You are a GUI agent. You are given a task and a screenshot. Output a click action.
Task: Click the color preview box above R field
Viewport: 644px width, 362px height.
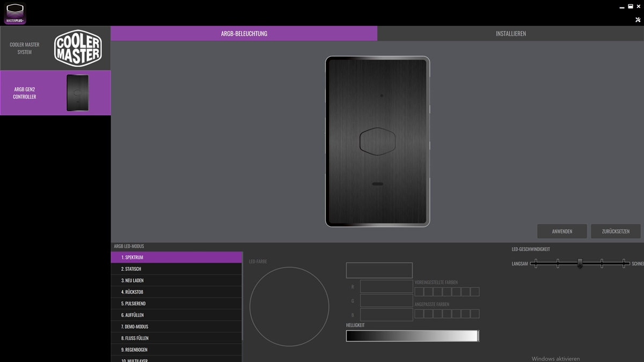pyautogui.click(x=379, y=270)
